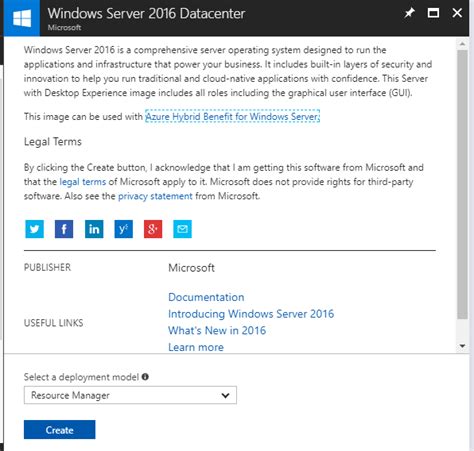Click the vertical scrollbar thumb

point(462,184)
